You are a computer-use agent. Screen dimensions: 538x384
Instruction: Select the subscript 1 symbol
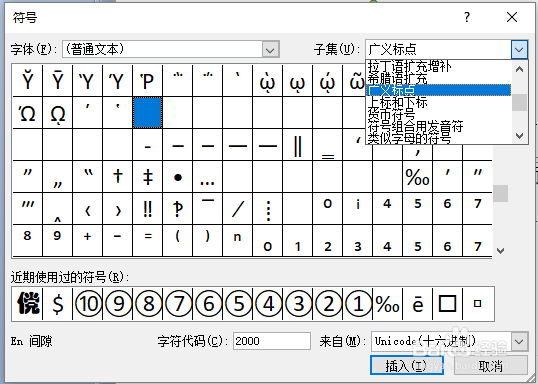point(298,240)
